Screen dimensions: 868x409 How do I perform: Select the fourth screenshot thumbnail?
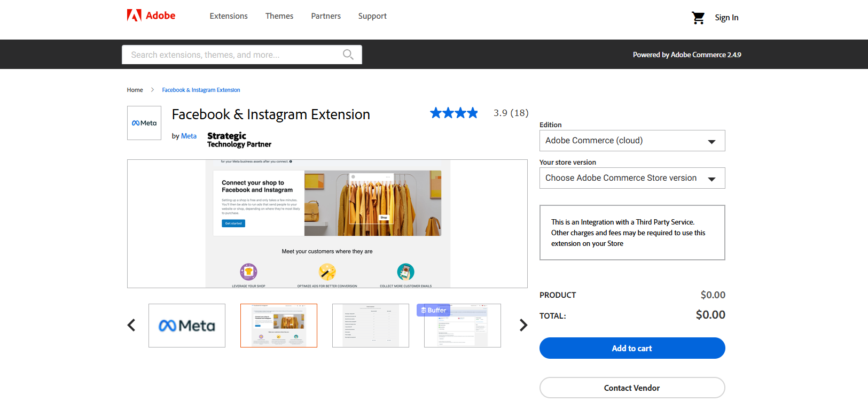pos(463,326)
